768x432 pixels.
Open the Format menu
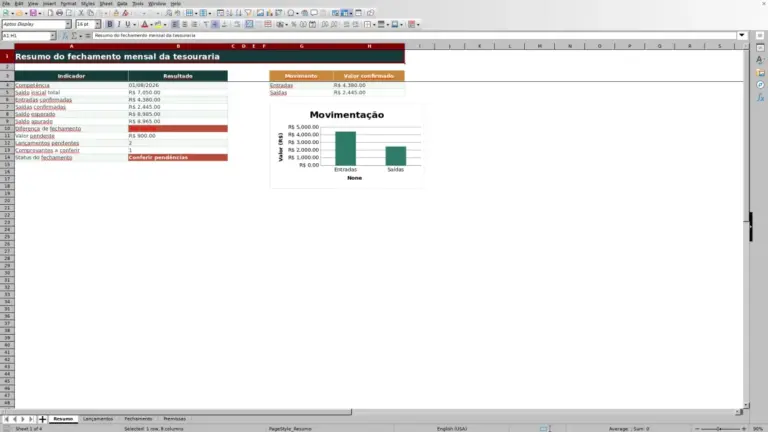click(68, 3)
